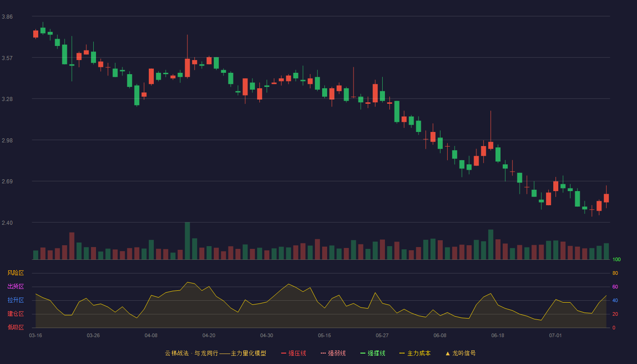The width and height of the screenshot is (637, 364).
Task: Select the 低吸区 axis label
Action: [x=16, y=327]
